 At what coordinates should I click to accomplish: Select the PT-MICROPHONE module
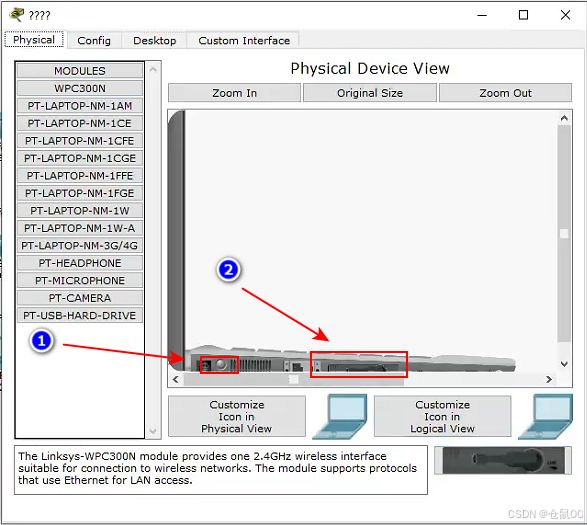(x=80, y=280)
